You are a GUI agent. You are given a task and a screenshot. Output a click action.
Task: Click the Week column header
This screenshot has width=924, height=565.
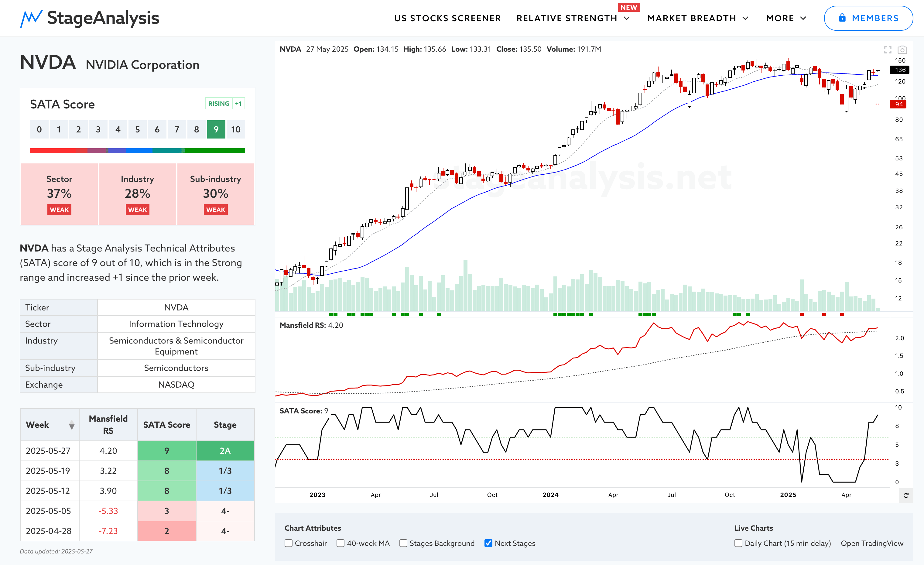(50, 425)
